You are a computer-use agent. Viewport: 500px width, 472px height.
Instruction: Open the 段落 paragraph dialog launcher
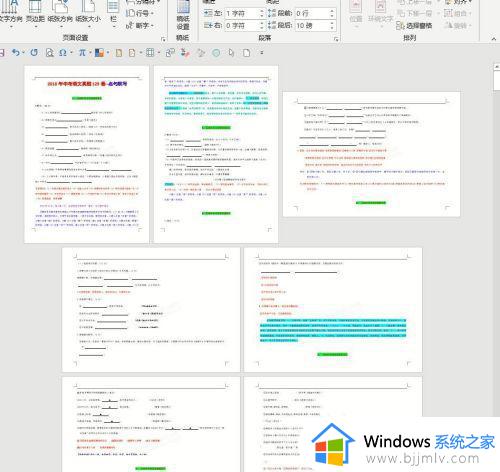click(336, 39)
